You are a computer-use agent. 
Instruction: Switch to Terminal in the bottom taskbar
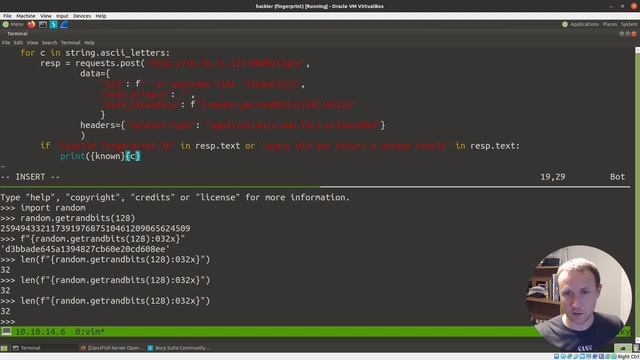[27, 348]
